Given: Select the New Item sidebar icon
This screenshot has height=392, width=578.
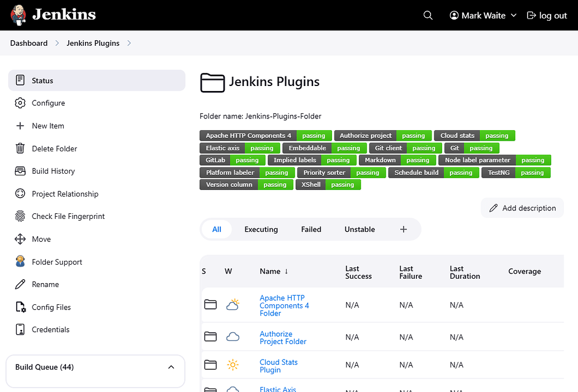Looking at the screenshot, I should coord(20,126).
